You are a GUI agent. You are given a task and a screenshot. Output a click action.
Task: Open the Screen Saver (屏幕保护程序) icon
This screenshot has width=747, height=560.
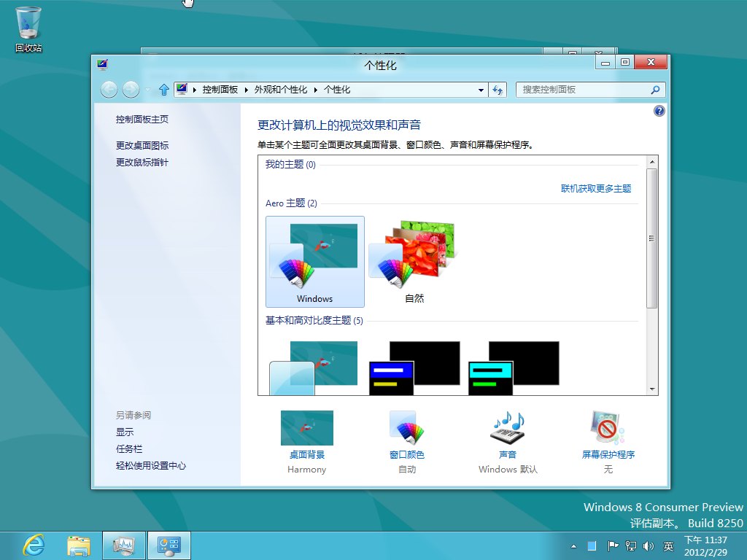[x=608, y=429]
